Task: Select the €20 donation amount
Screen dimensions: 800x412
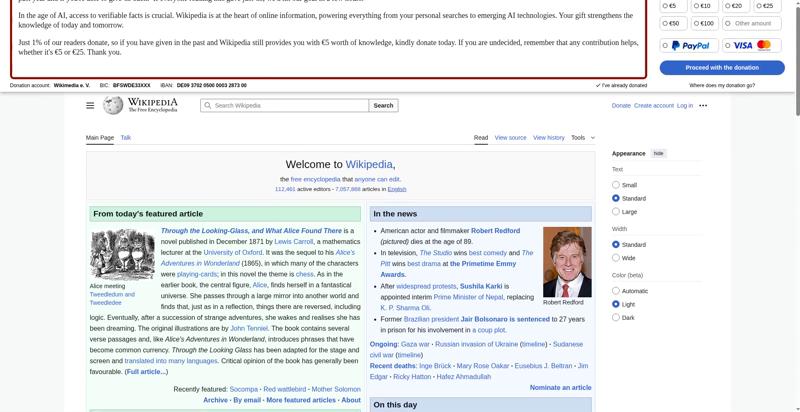Action: click(736, 6)
